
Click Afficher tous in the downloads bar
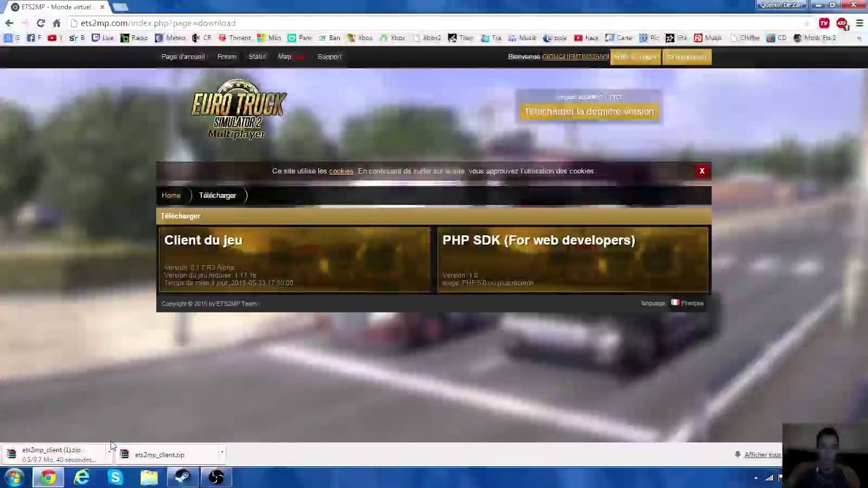pos(762,455)
